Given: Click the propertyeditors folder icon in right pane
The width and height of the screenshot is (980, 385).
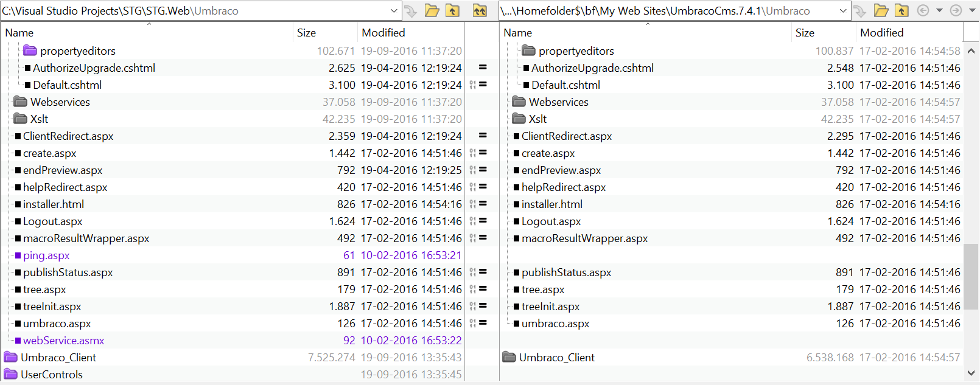Looking at the screenshot, I should pyautogui.click(x=528, y=50).
